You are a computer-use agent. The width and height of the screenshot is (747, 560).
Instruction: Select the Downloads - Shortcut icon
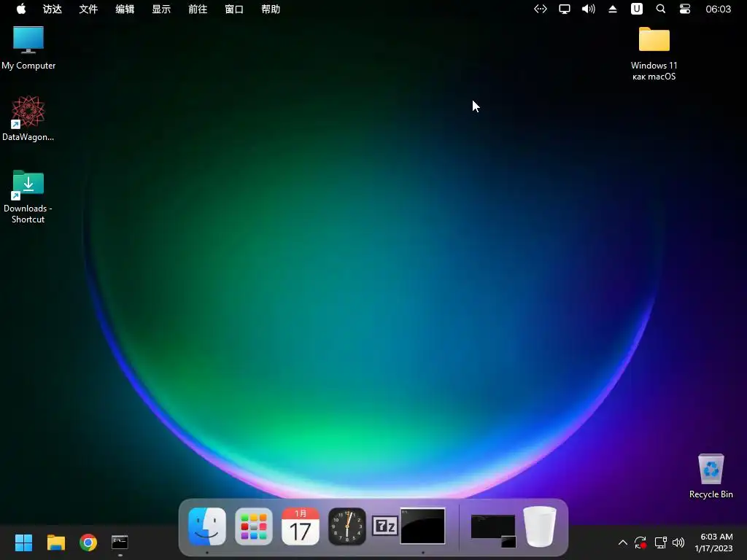pos(28,196)
